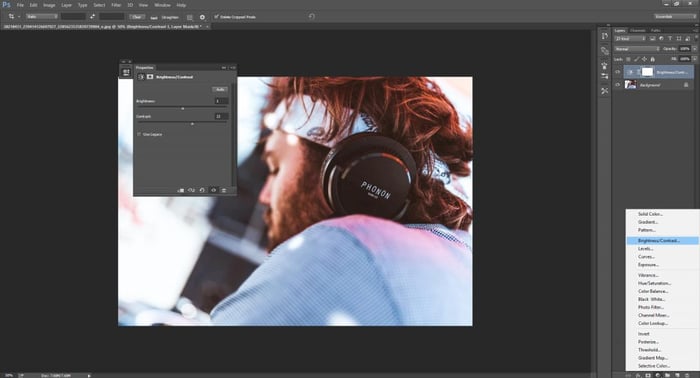The image size is (700, 378).
Task: Delete adjustment layer from Properties panel
Action: point(224,190)
